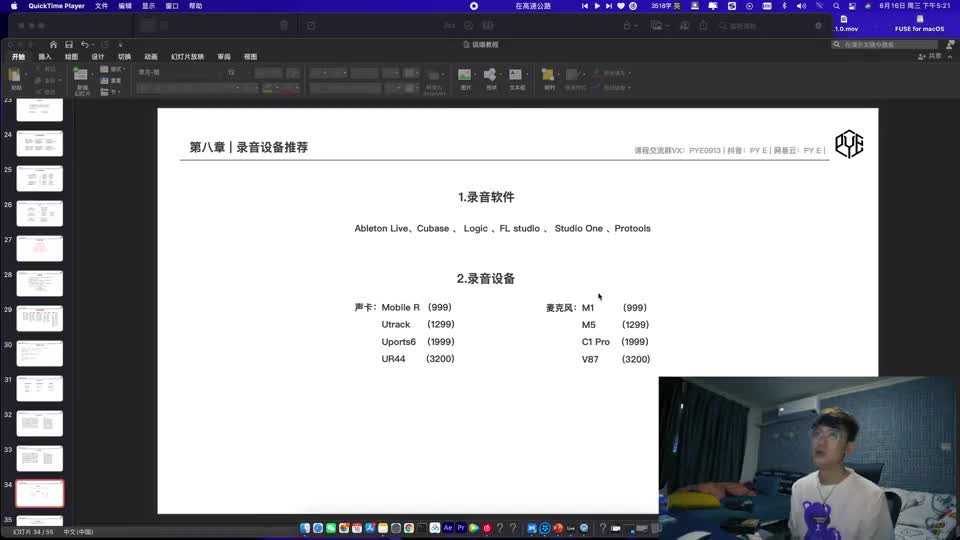Screen dimensions: 960x540
Task: Switch to the 幻灯片放映 ribbon tab
Action: (x=187, y=57)
